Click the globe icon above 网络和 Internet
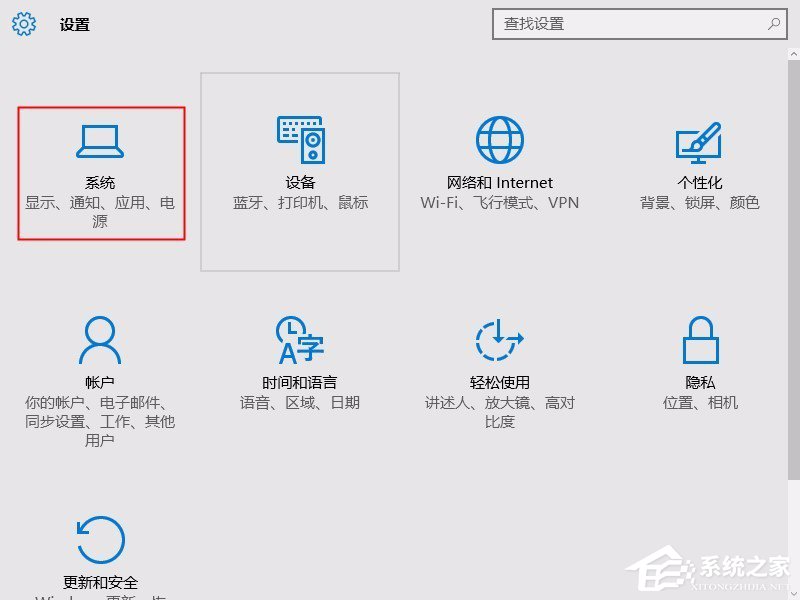This screenshot has height=600, width=800. [500, 138]
